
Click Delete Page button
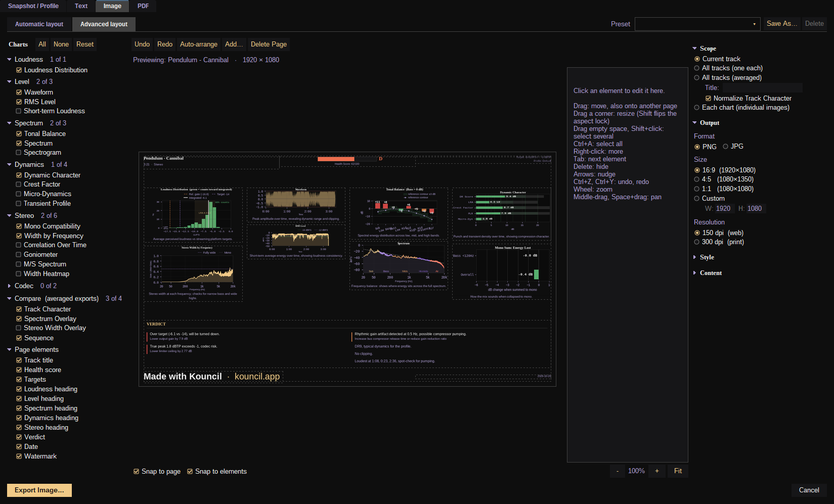[x=269, y=44]
